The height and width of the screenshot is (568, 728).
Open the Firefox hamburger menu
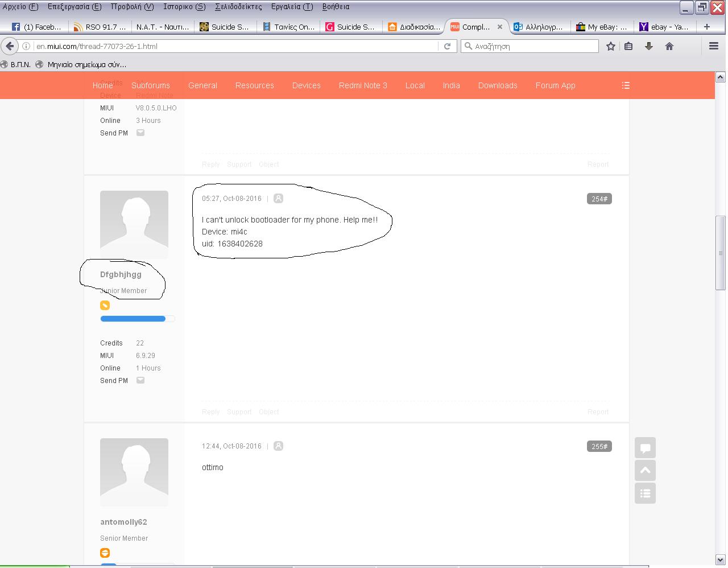tap(713, 46)
